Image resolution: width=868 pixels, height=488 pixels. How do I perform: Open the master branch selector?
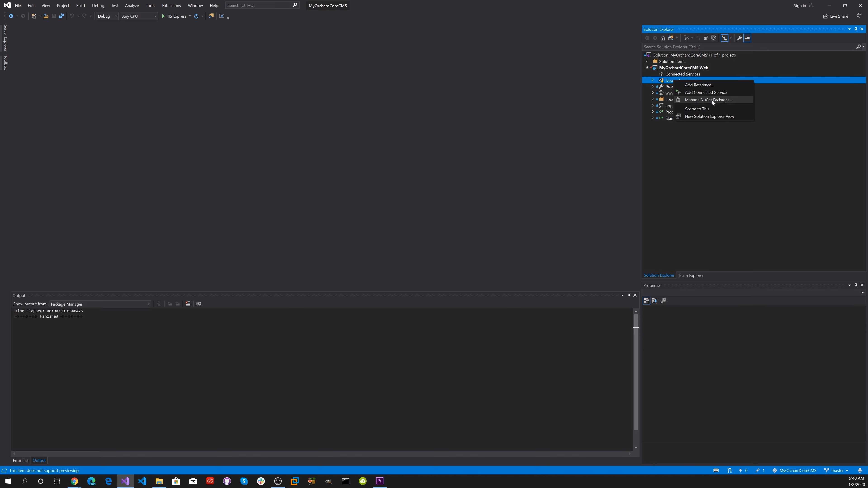(x=836, y=471)
